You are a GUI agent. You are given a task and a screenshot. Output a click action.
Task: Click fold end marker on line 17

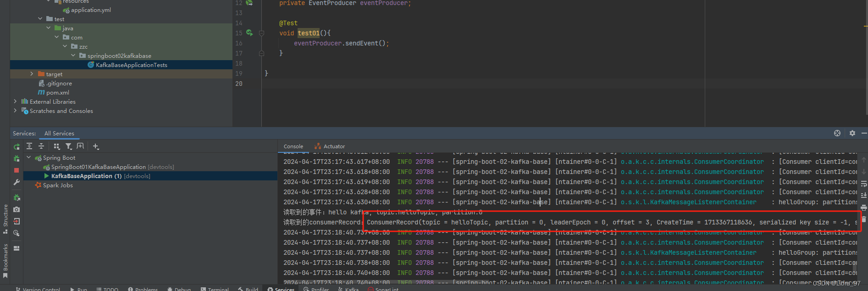261,53
